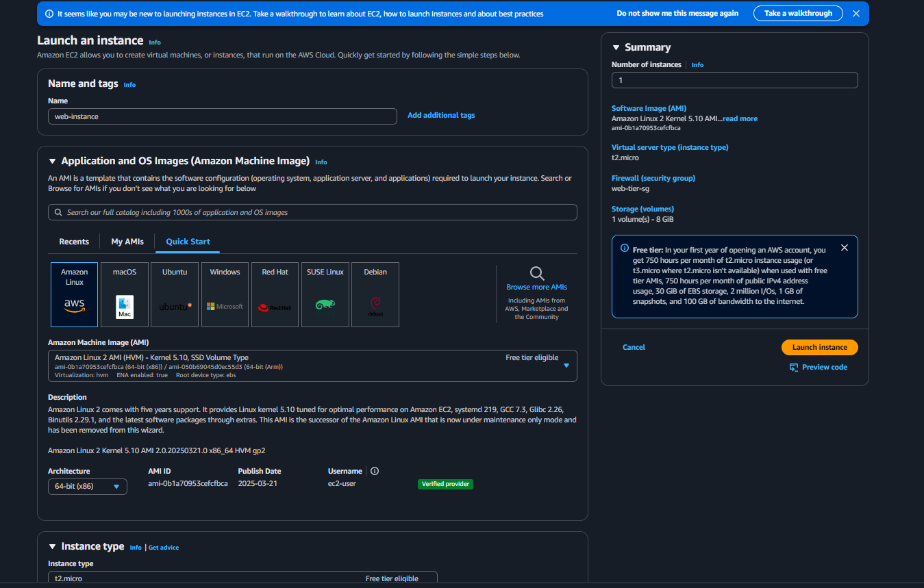Open the Instance type t2.micro dropdown
This screenshot has height=588, width=924.
point(242,578)
